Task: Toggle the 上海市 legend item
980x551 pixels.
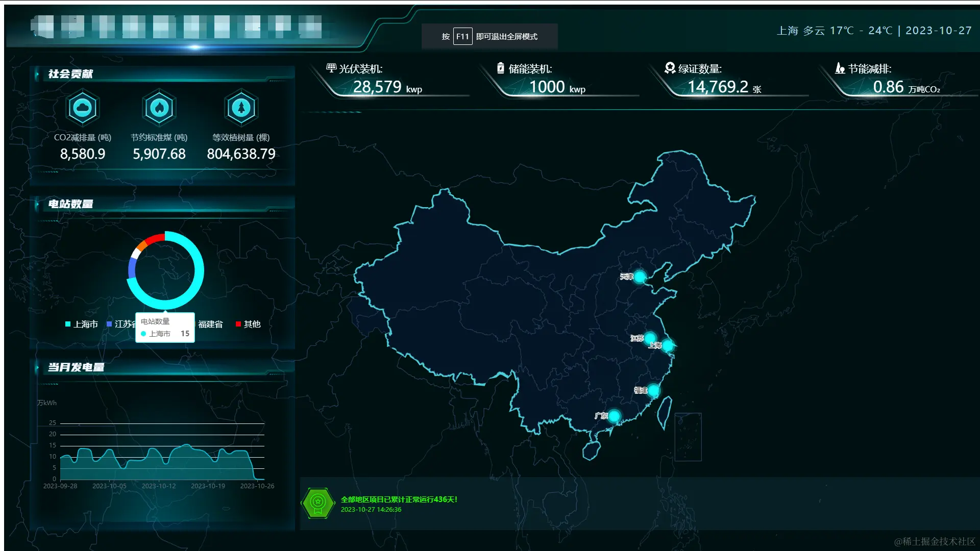Action: click(85, 324)
